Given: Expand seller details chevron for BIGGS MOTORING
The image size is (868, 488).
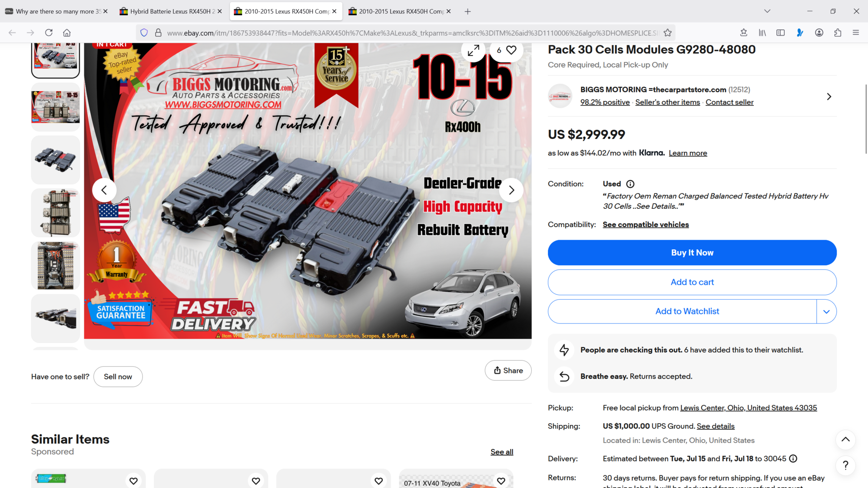Looking at the screenshot, I should point(828,96).
